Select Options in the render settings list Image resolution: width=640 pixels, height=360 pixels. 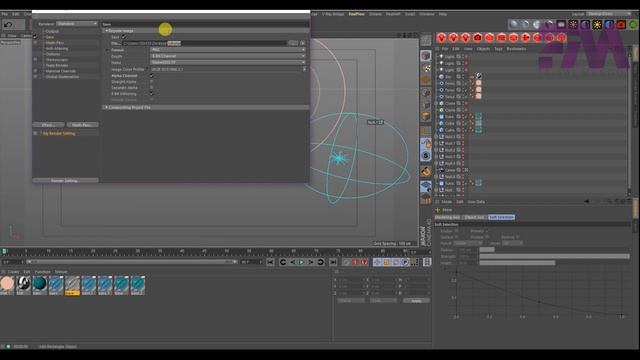53,54
